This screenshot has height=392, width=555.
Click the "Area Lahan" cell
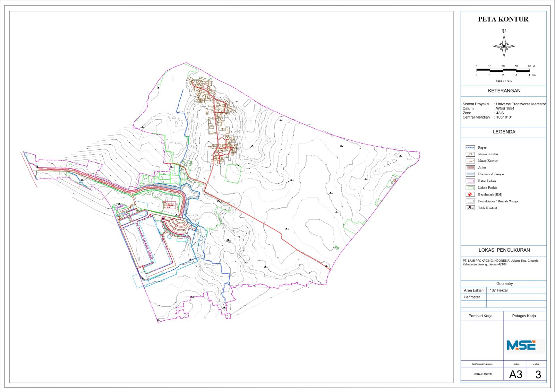point(473,290)
